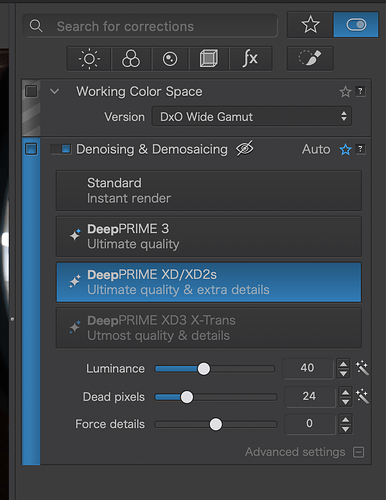The image size is (386, 500).
Task: Select DeepPRIME XD3 X-Trans mode
Action: (209, 328)
